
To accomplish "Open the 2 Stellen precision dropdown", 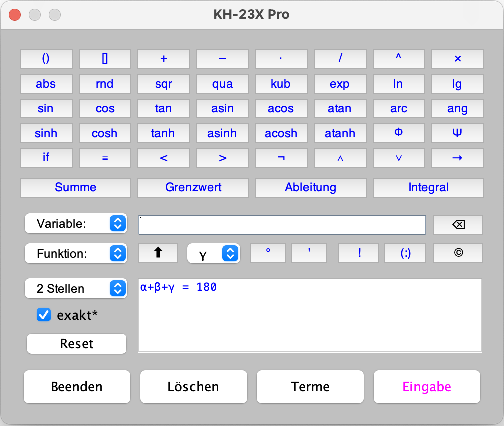I will 76,289.
